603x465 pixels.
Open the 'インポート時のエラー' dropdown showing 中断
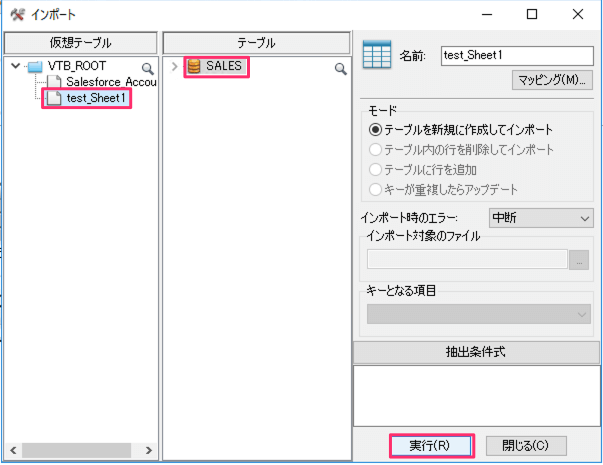click(x=541, y=218)
